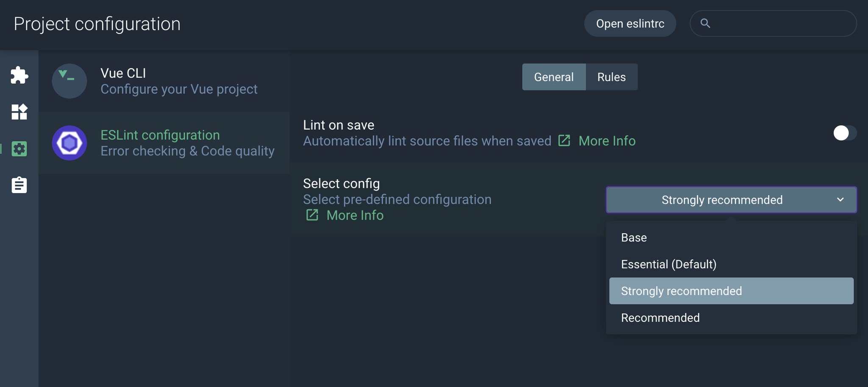Click 'Automatically lint source files when saved' text
This screenshot has height=387, width=868.
tap(427, 141)
